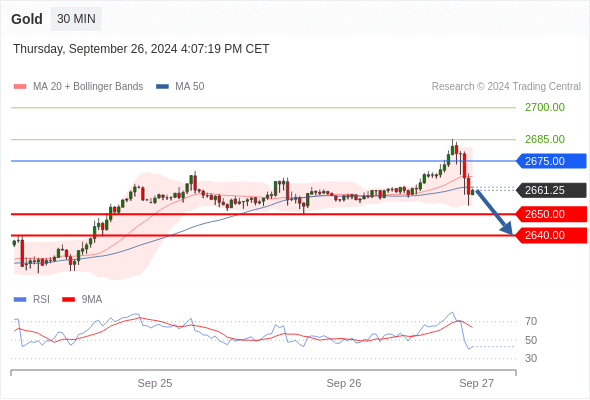The width and height of the screenshot is (590, 400).
Task: Click the Sep 26 date axis label
Action: [x=344, y=383]
